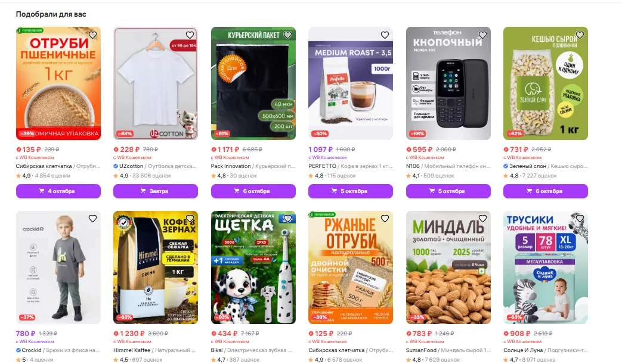Open the Зеленый слон cashew title link
This screenshot has height=364, width=622.
point(546,166)
